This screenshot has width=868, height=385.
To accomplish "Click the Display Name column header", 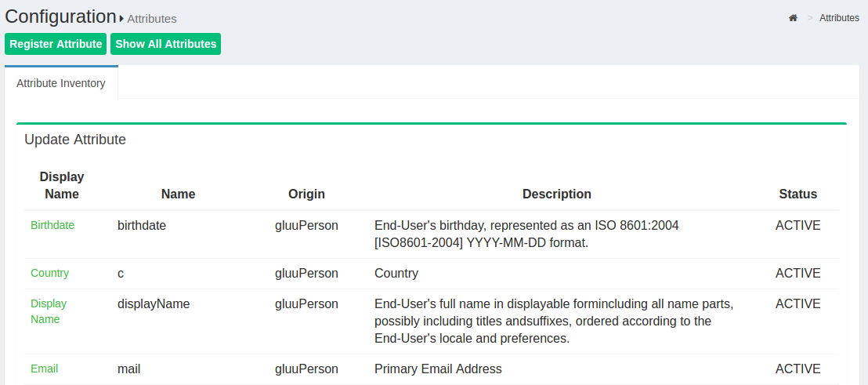I will [62, 185].
